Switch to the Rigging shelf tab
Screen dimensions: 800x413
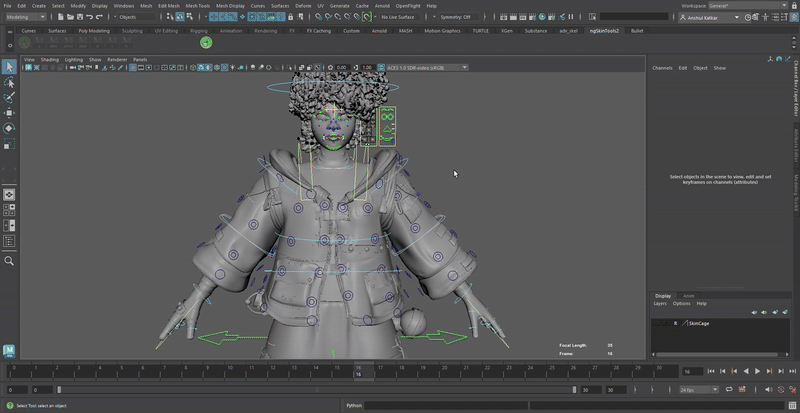click(x=199, y=31)
